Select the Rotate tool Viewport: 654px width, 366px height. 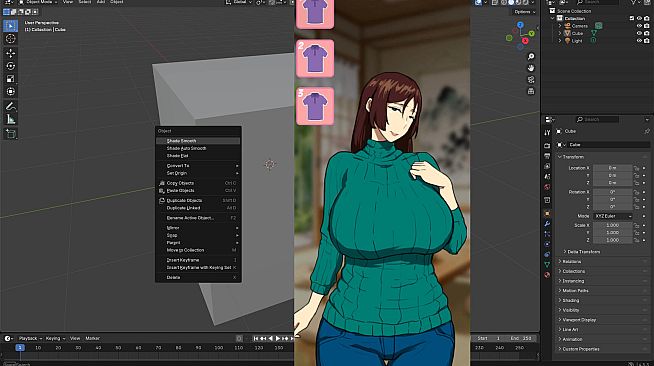(x=10, y=66)
